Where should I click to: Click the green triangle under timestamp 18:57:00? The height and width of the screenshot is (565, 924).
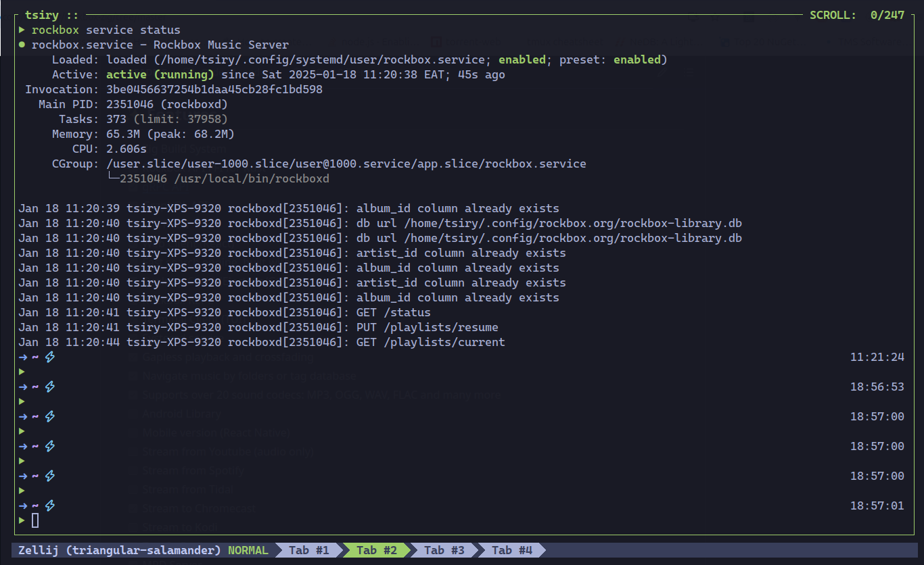tap(20, 431)
